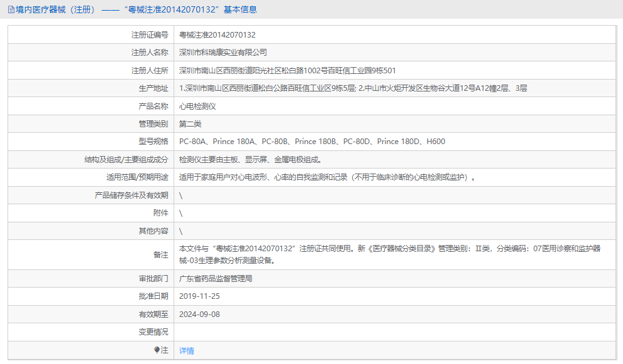Select the product name 心电检测仪
This screenshot has height=364, width=623.
click(197, 107)
